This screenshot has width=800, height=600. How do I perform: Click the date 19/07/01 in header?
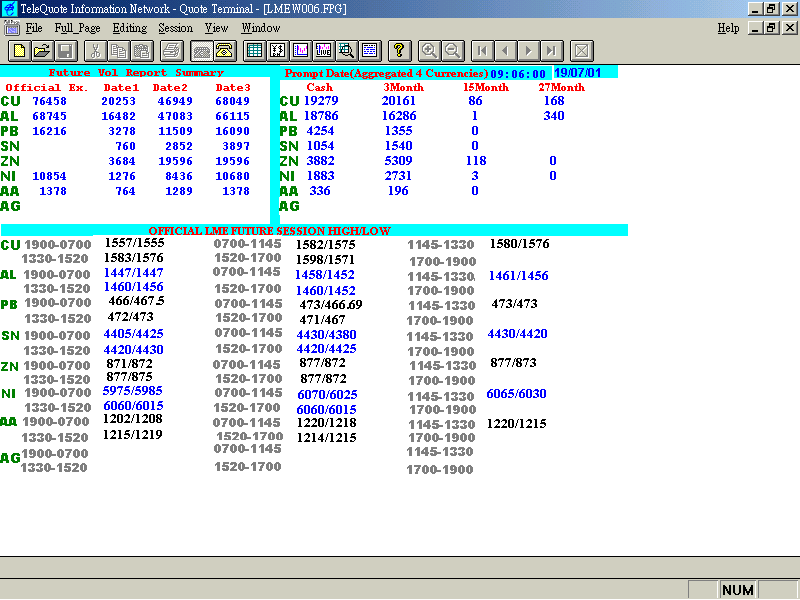[x=578, y=72]
